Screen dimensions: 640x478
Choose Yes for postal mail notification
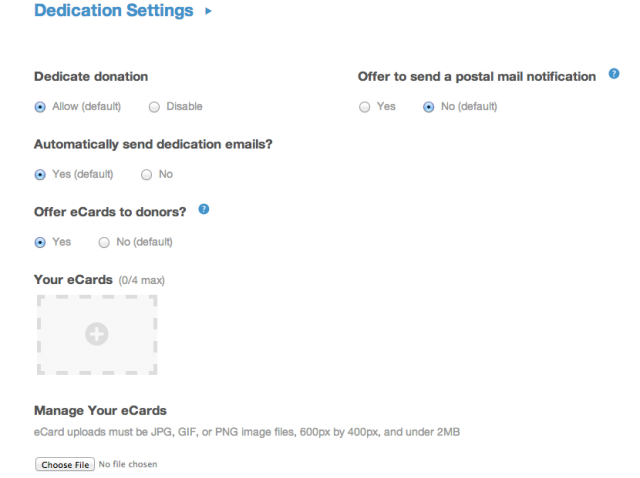364,107
